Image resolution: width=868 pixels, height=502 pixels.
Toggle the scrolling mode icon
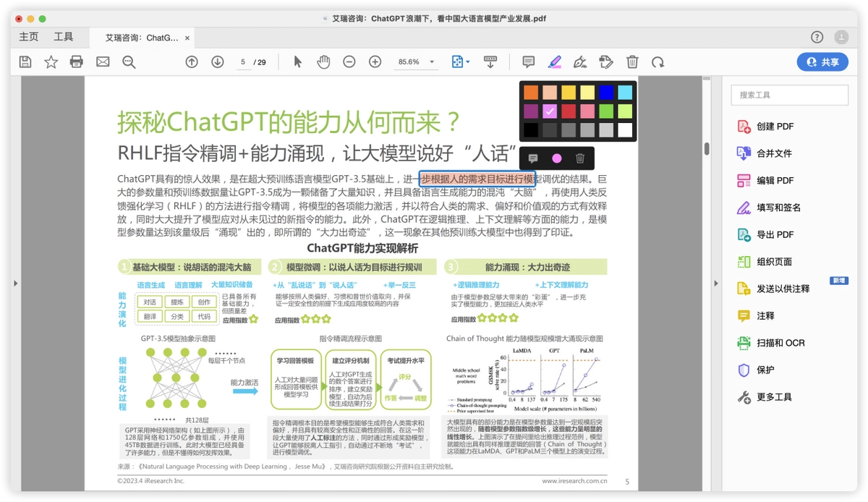[490, 62]
